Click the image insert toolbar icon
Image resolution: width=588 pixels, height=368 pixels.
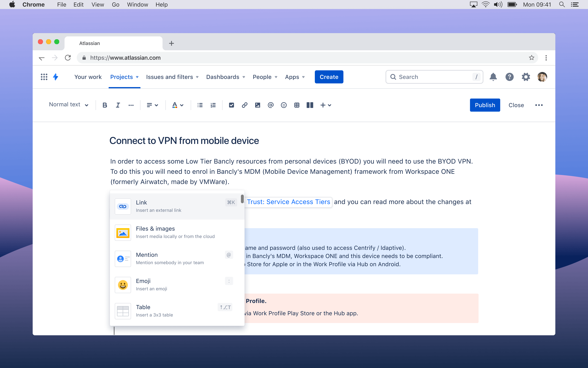(x=257, y=105)
